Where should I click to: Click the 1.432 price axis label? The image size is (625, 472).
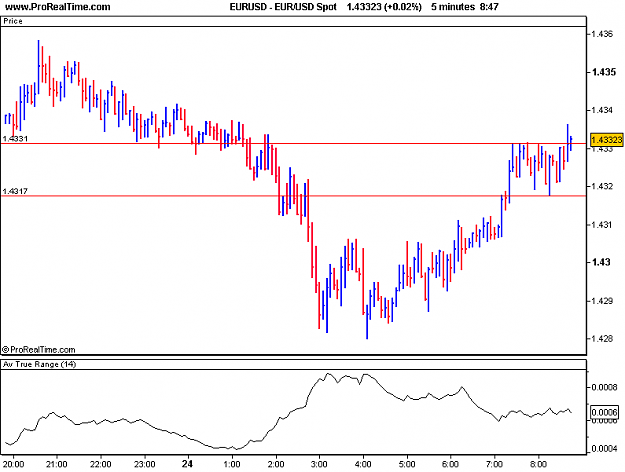pos(602,186)
